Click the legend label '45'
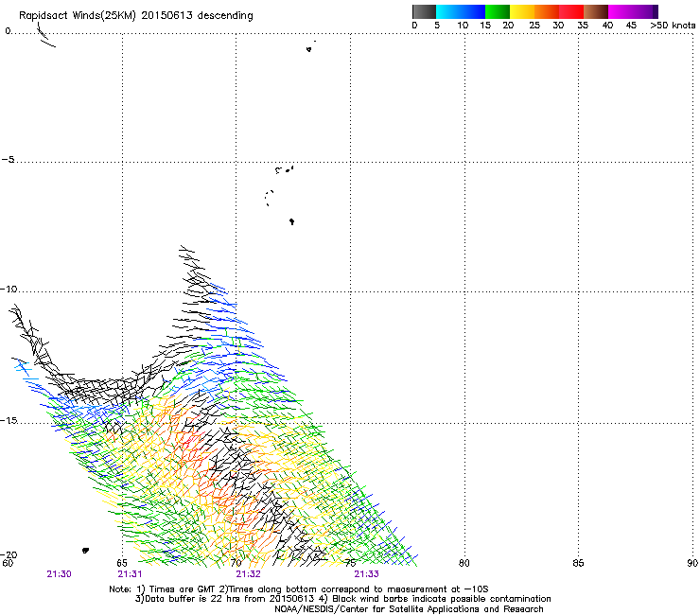700x615 pixels. coord(631,26)
